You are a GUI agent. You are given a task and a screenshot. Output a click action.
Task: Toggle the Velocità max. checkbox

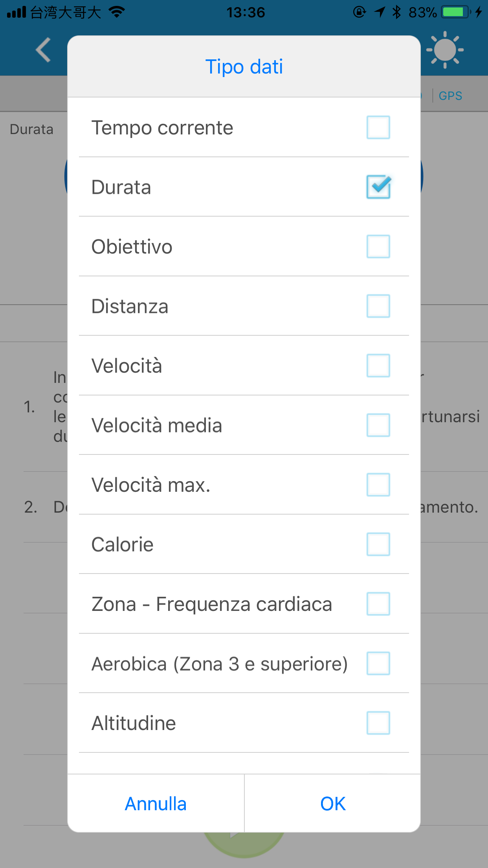378,485
